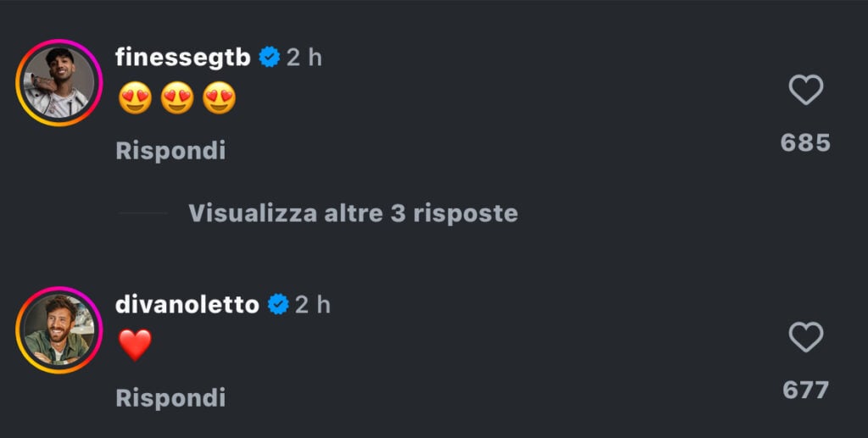Click the divanoletto username
Viewport: 868px width, 438px height.
pyautogui.click(x=187, y=304)
